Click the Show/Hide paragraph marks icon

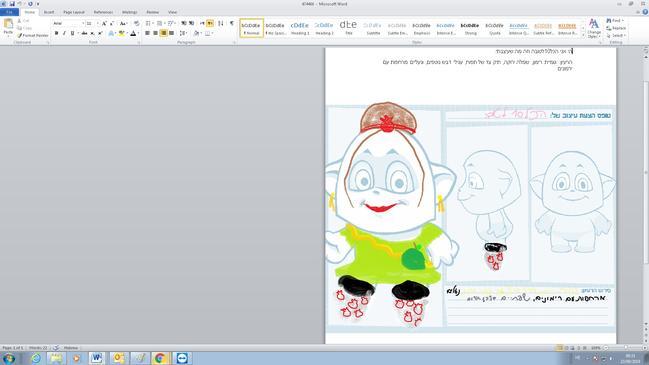232,23
